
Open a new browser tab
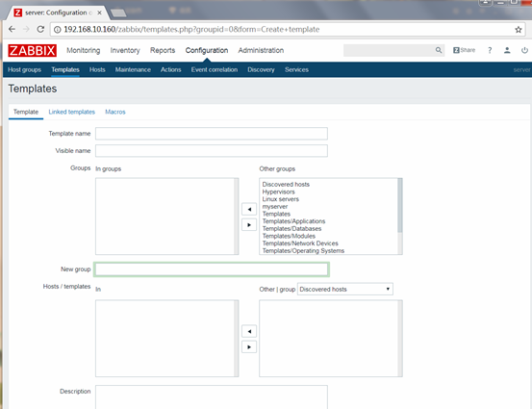coord(118,13)
